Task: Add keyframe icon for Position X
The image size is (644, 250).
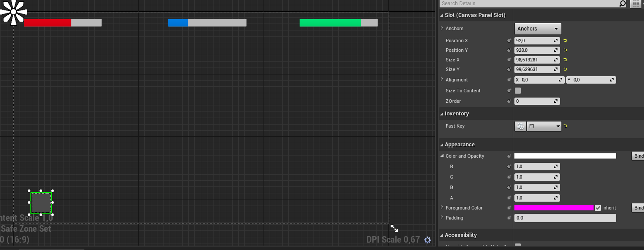Action: (509, 41)
